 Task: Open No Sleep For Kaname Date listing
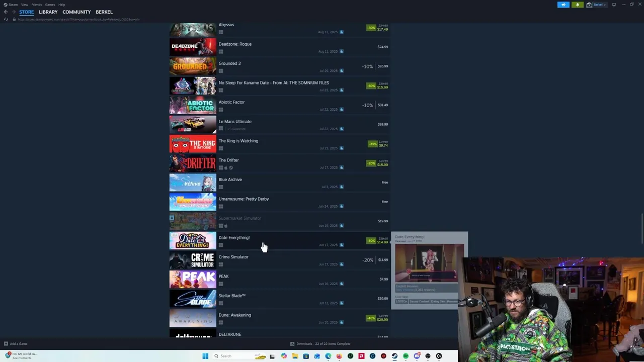coord(280,86)
